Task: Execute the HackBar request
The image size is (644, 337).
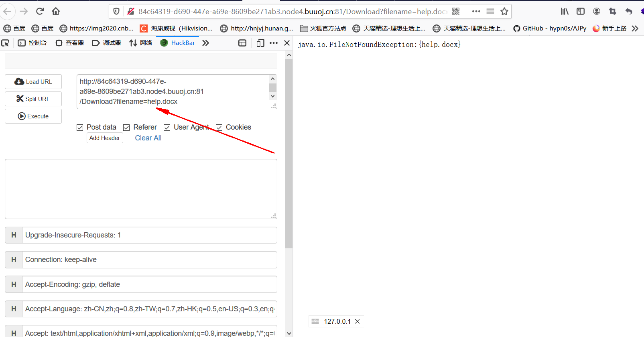Action: [x=33, y=116]
